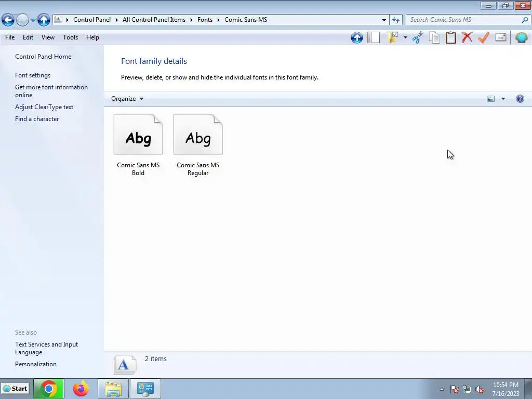
Task: Click the blue Up toolbar button
Action: [357, 37]
